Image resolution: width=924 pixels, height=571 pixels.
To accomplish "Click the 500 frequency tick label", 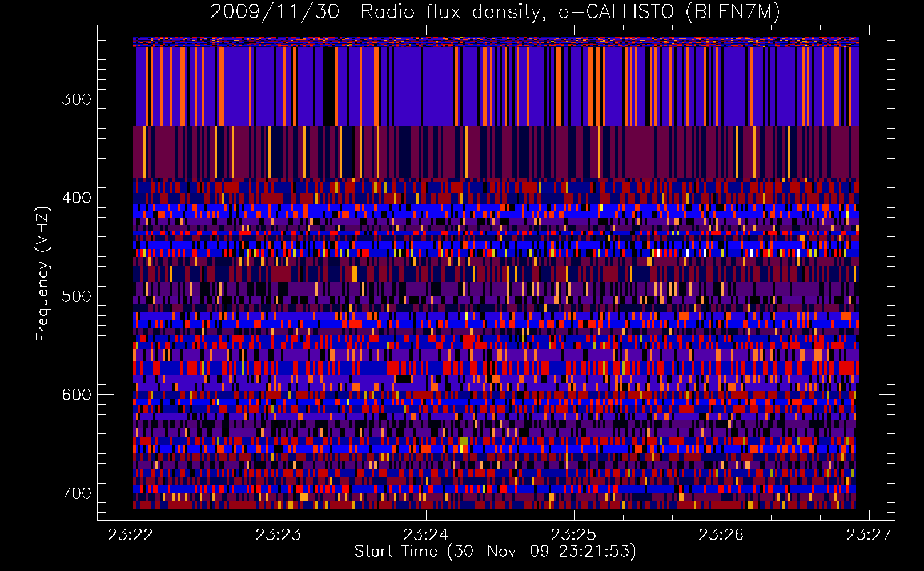I will [x=77, y=296].
